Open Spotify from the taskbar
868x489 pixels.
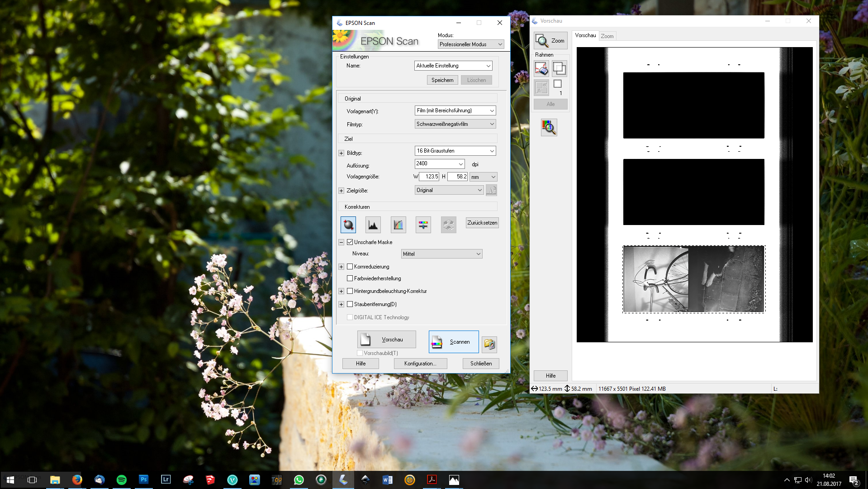[122, 479]
